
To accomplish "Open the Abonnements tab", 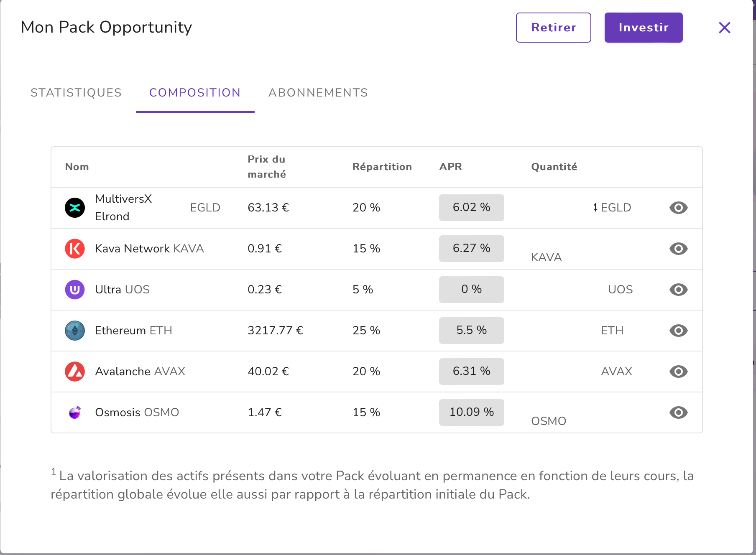I will coord(318,93).
